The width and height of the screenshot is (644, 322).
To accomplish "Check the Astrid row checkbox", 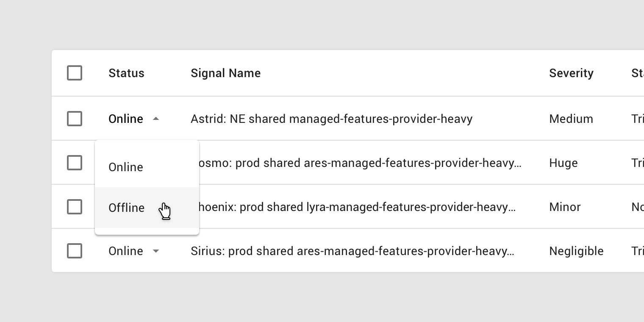I will [75, 119].
